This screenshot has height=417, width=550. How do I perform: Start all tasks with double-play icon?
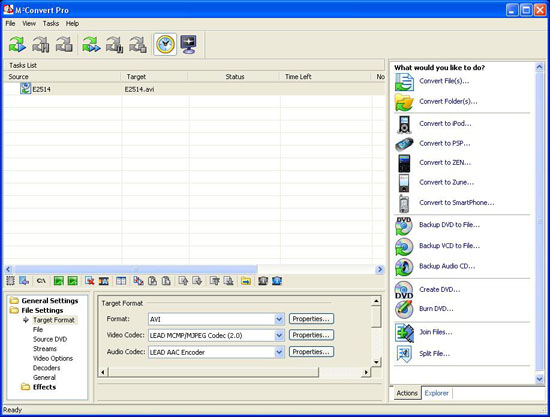point(91,45)
